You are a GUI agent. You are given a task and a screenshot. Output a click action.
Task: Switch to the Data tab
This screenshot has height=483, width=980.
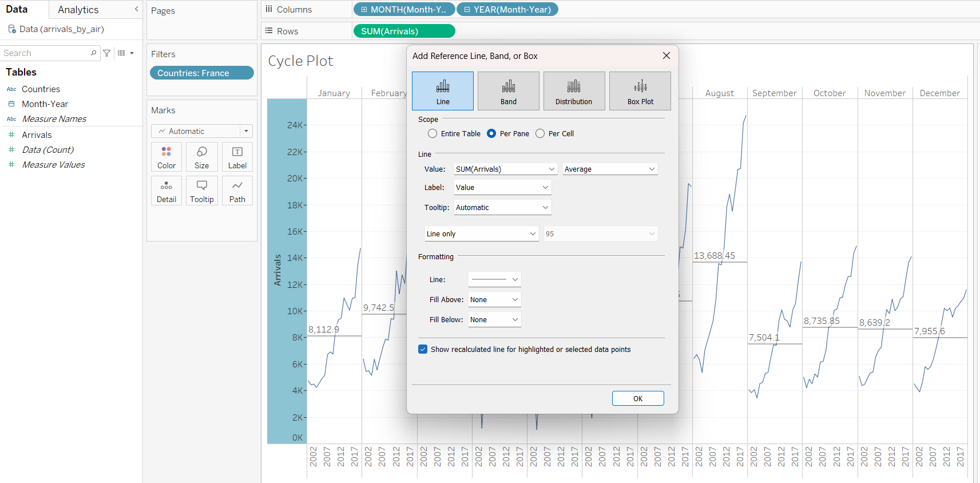17,10
